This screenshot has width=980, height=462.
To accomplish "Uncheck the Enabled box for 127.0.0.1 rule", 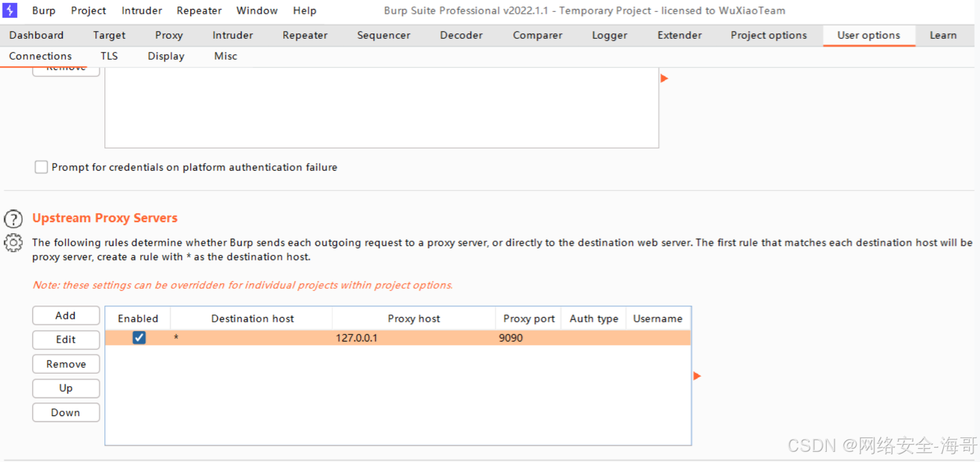I will point(139,338).
